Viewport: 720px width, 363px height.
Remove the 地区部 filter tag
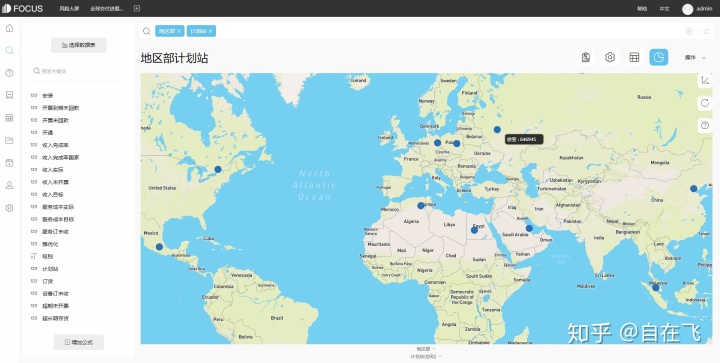(179, 31)
